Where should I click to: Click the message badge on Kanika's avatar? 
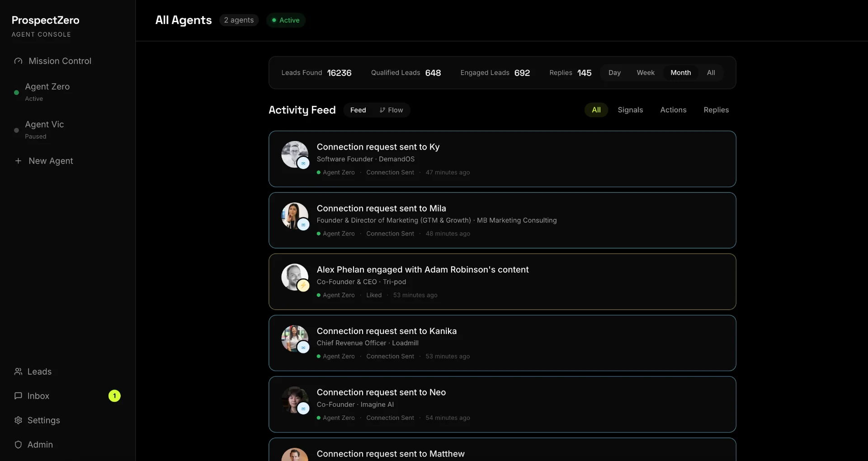303,347
